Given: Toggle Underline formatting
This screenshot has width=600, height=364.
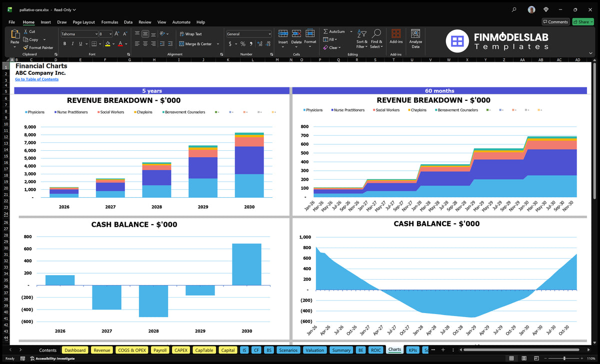Looking at the screenshot, I should point(80,44).
